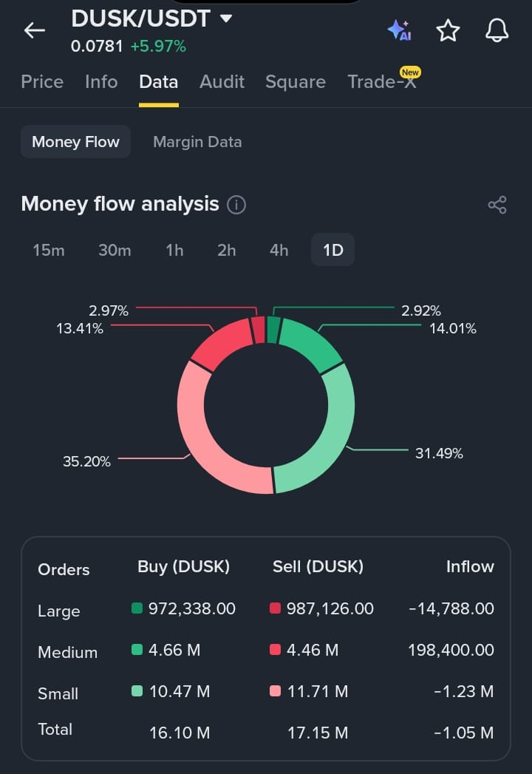This screenshot has height=774, width=532.
Task: Select the 4h time interval
Action: tap(279, 251)
